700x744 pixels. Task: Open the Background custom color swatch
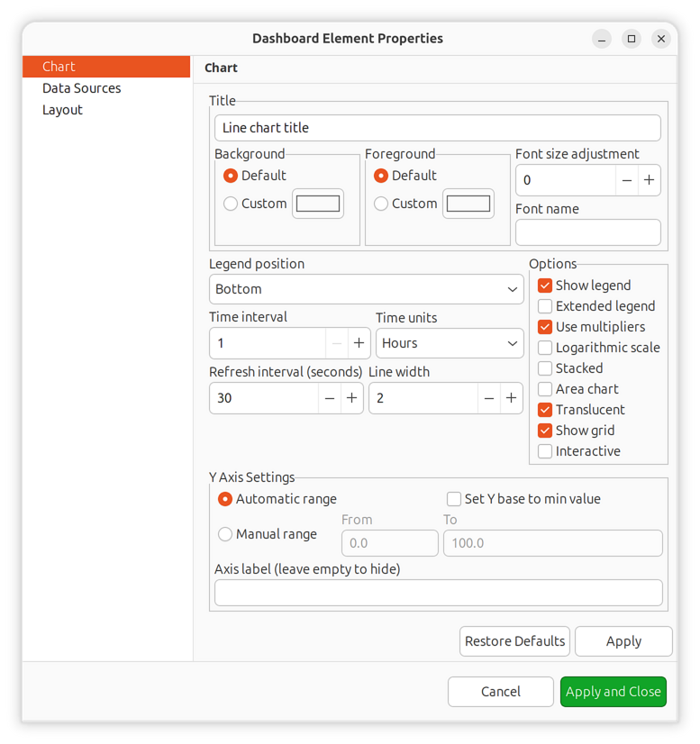(x=318, y=204)
